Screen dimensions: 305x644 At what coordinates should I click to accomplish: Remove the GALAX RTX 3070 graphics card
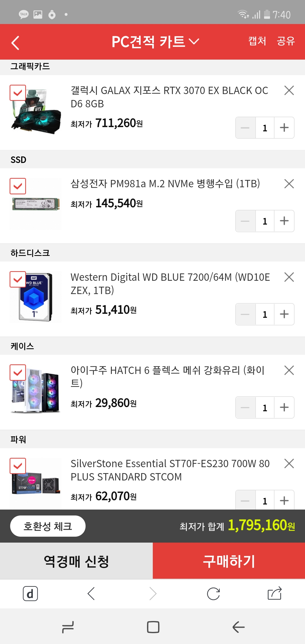pos(289,91)
